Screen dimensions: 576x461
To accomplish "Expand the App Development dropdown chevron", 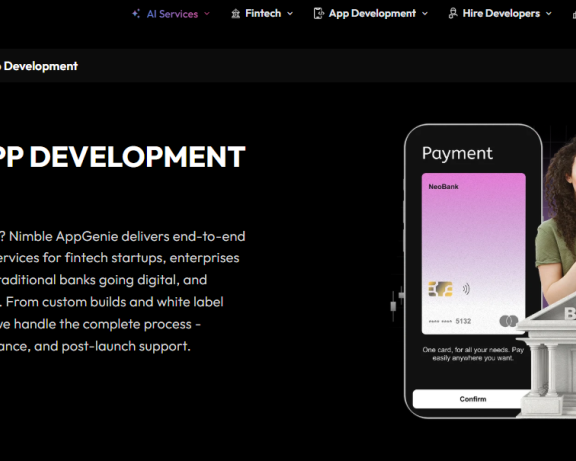I will 425,14.
